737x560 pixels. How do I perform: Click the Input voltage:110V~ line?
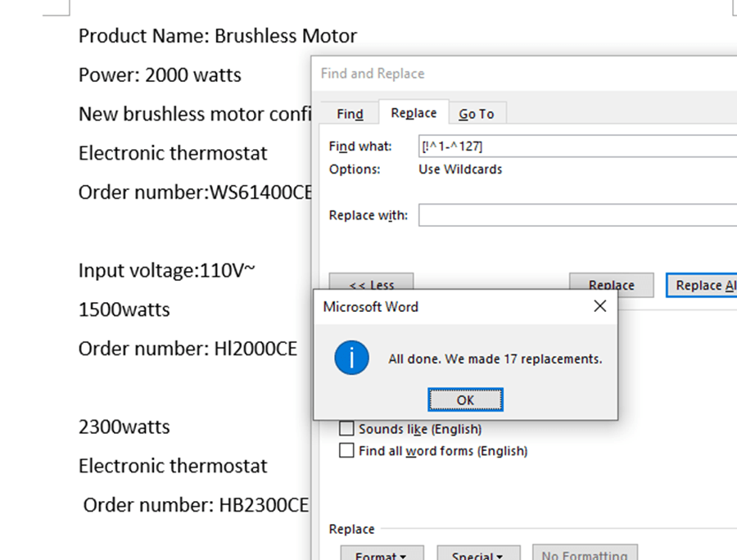[166, 270]
